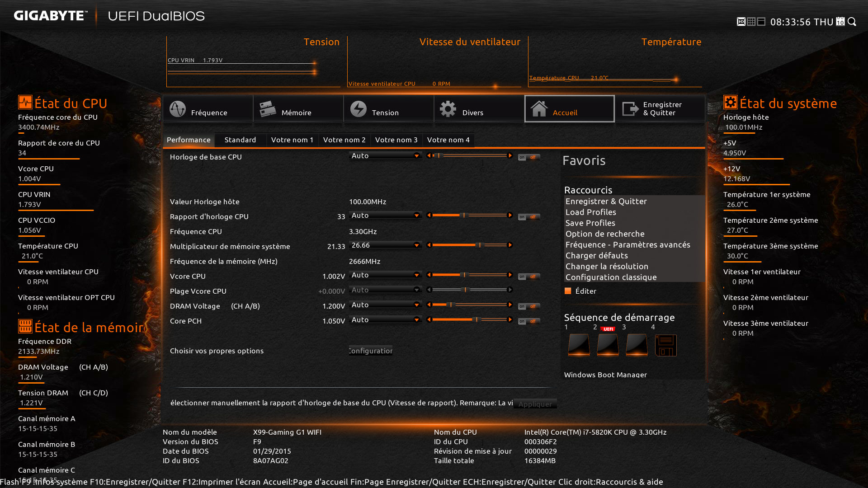Open Configuration classique shortcut

(611, 277)
